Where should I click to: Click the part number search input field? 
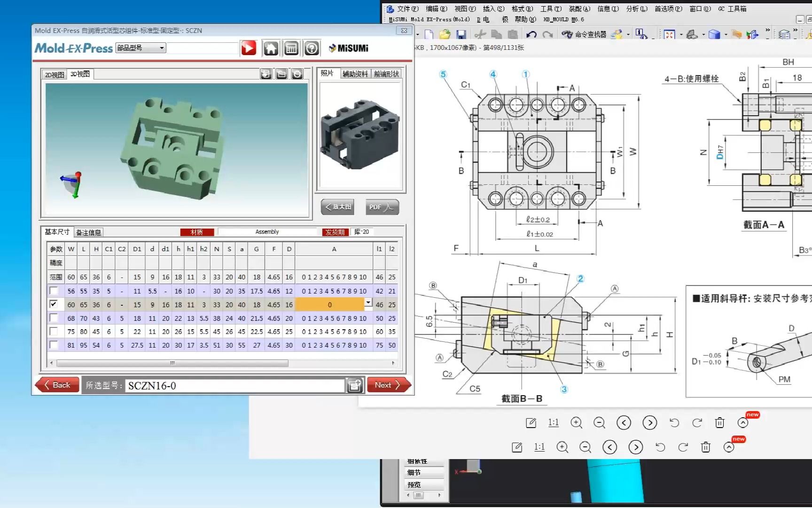click(x=203, y=48)
